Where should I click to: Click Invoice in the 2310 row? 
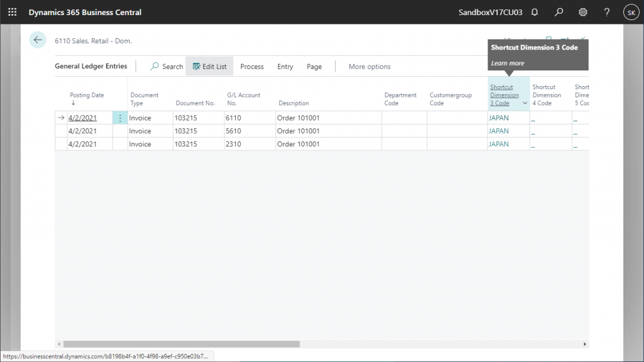[x=140, y=144]
